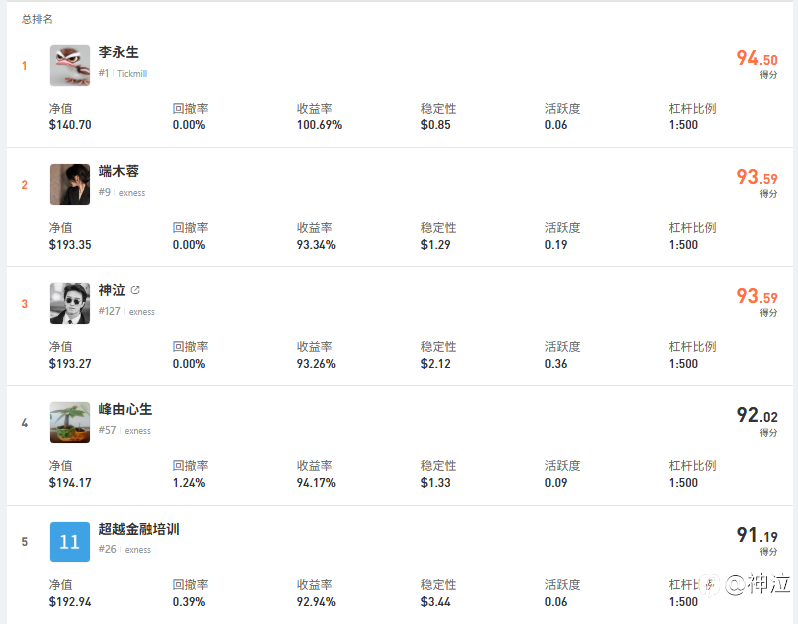Image resolution: width=798 pixels, height=624 pixels.
Task: Click the 94.50 score value
Action: (x=756, y=59)
